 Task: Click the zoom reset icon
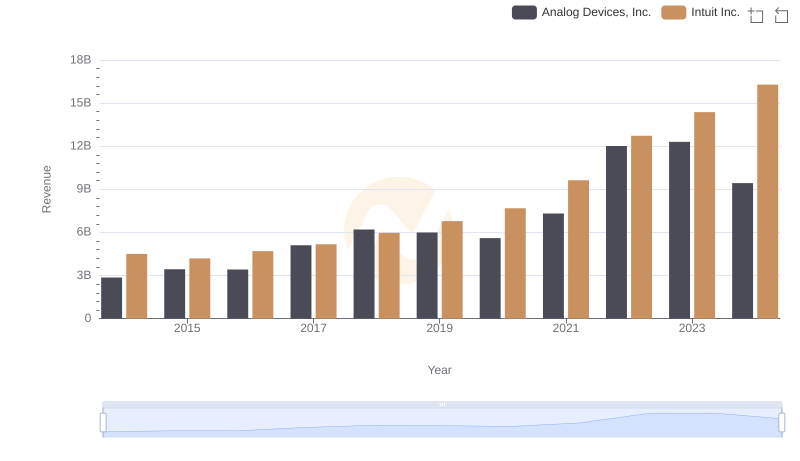click(781, 15)
